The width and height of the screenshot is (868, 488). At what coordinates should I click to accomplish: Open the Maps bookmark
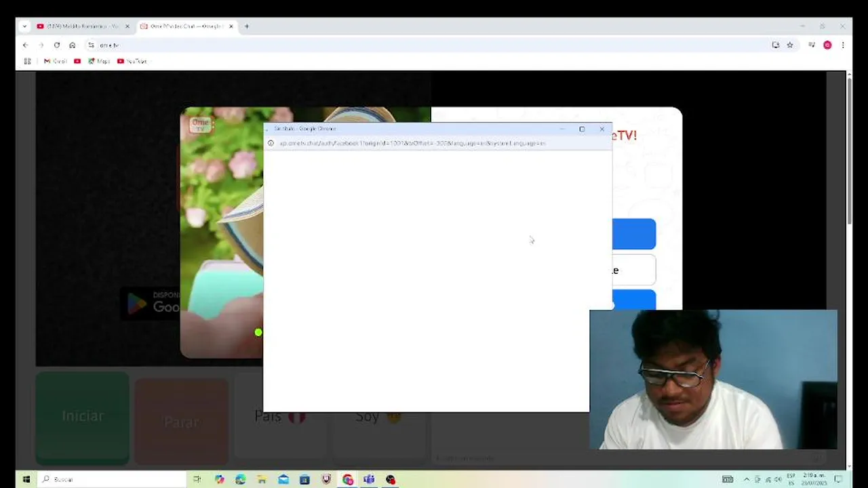[99, 61]
